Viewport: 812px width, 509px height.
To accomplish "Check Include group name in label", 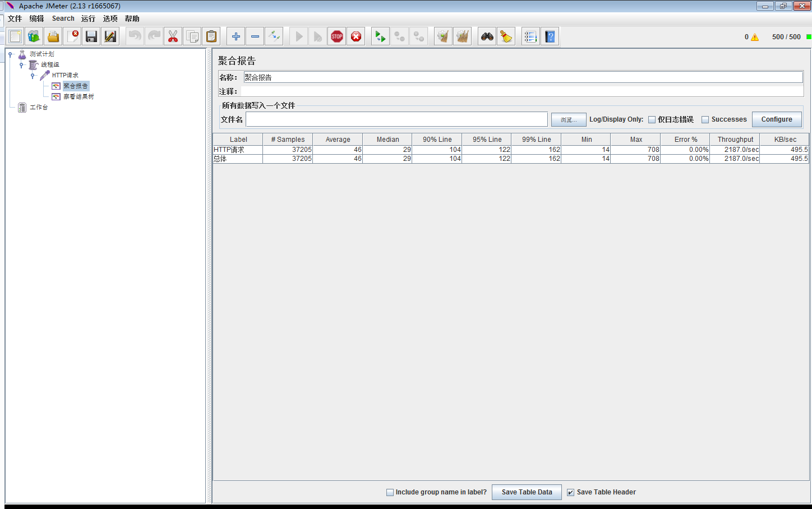I will click(390, 492).
